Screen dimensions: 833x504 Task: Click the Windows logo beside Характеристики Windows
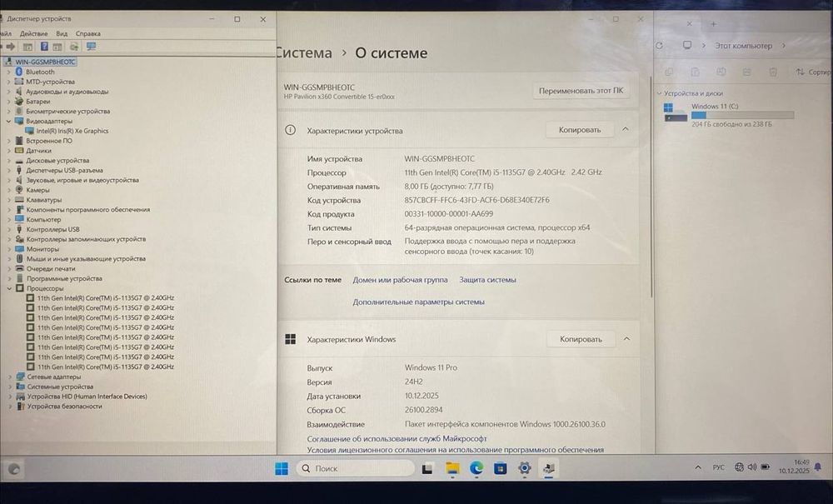[x=291, y=339]
